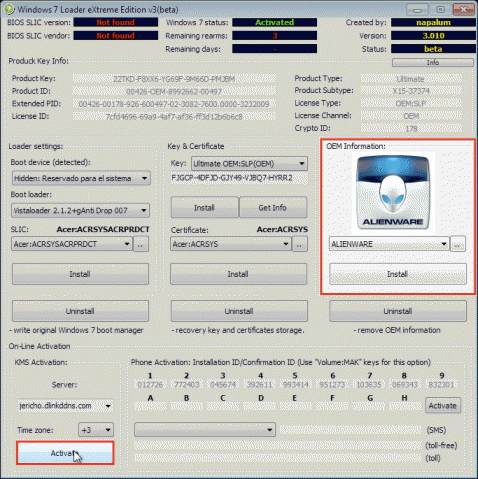Click the napalum creator name
478x479 pixels.
[x=433, y=22]
